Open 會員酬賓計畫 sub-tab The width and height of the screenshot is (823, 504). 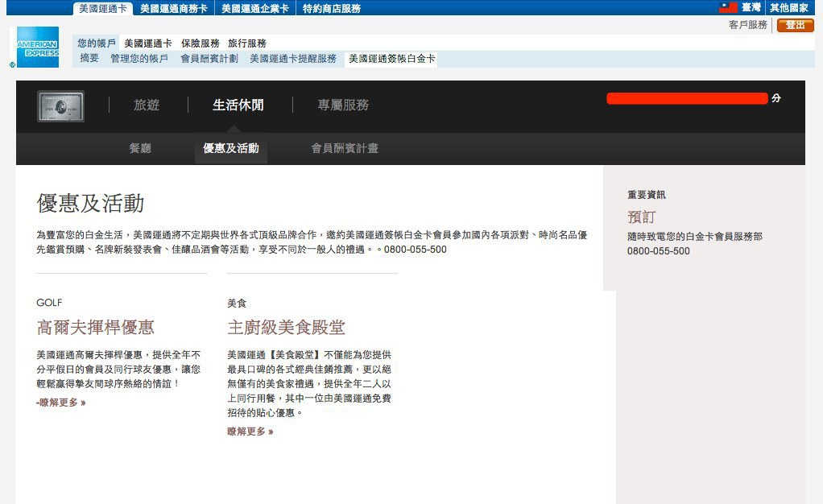pyautogui.click(x=345, y=148)
